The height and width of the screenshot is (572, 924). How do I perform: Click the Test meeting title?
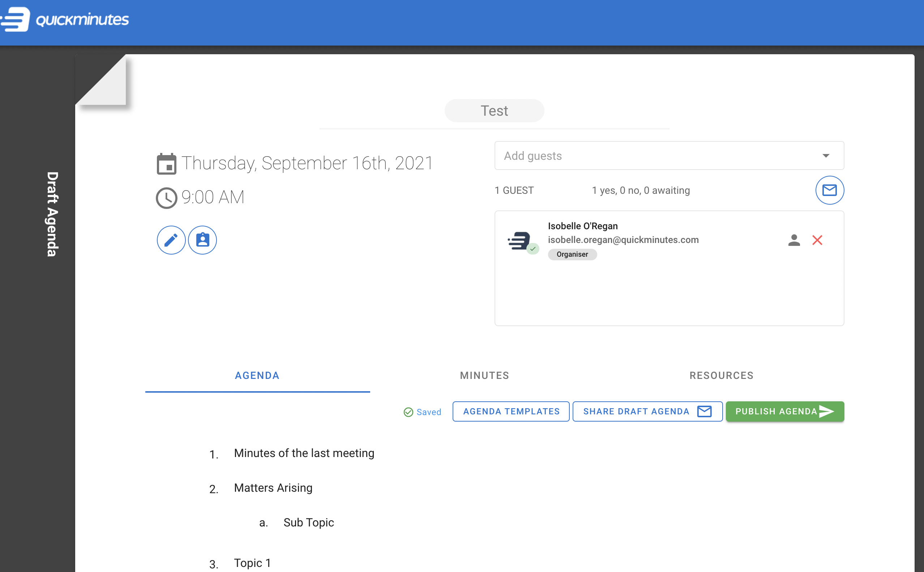click(494, 111)
